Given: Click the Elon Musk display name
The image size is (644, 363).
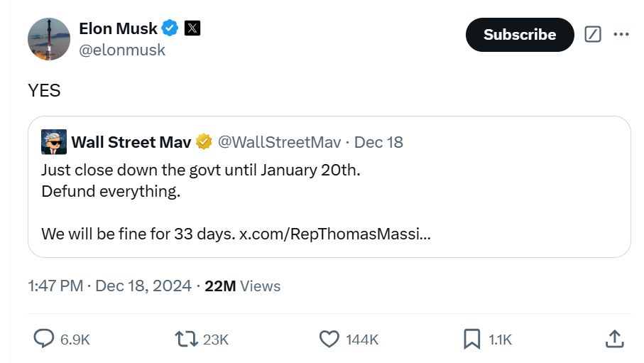Looking at the screenshot, I should point(118,28).
